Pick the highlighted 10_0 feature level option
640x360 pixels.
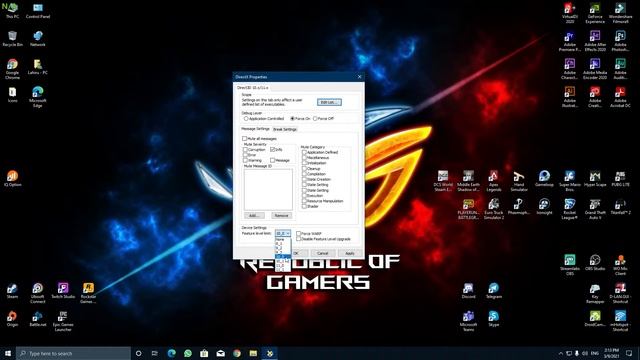(x=283, y=256)
